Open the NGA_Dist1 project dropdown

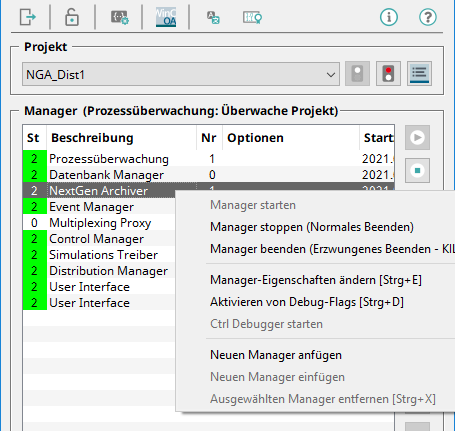tap(181, 74)
